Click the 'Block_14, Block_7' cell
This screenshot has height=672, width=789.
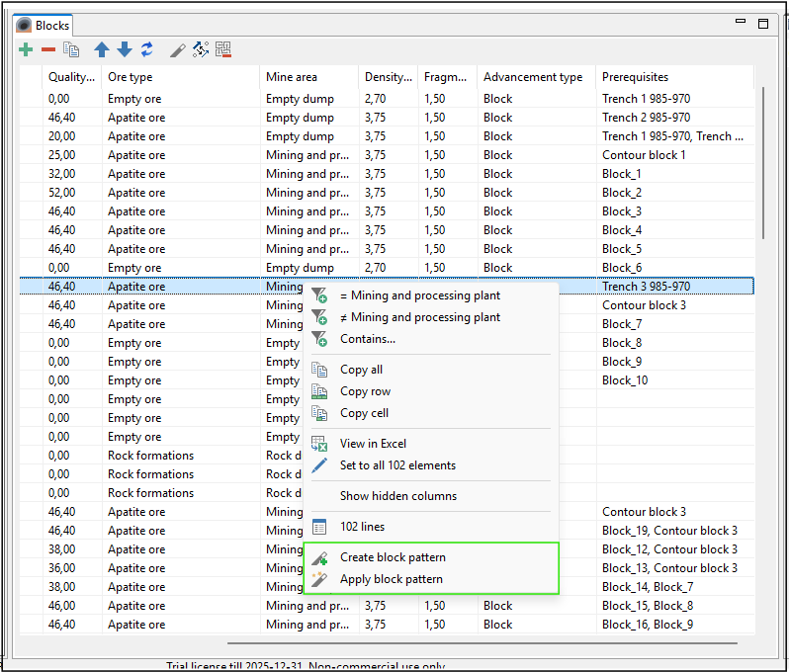point(675,586)
